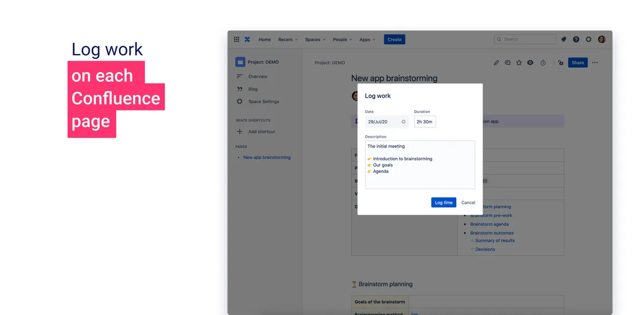
Task: Click the plus icon beside Add shortcut
Action: tap(239, 131)
